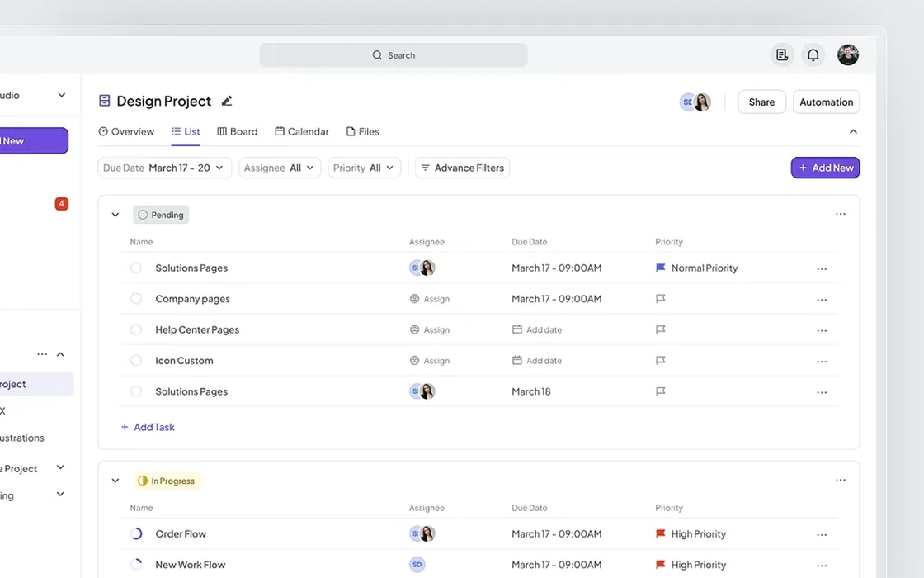
Task: Collapse the sidebar projects section with the up chevron
Action: pyautogui.click(x=60, y=354)
